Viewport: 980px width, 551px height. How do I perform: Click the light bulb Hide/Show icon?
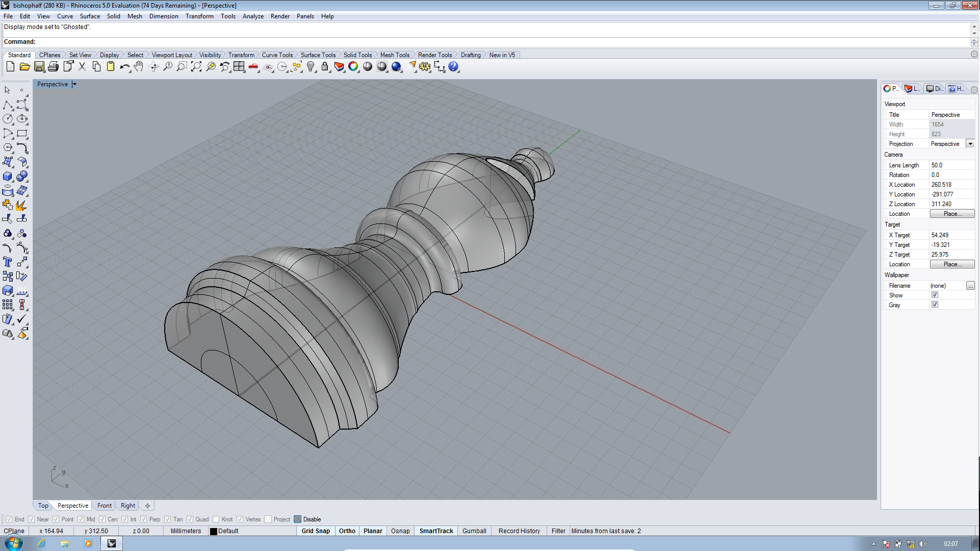(311, 67)
